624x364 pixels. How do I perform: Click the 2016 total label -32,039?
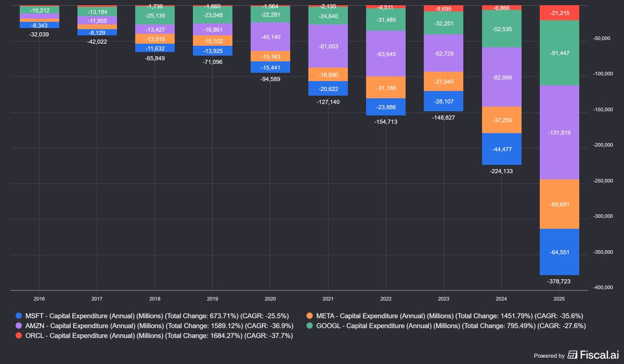(x=40, y=34)
